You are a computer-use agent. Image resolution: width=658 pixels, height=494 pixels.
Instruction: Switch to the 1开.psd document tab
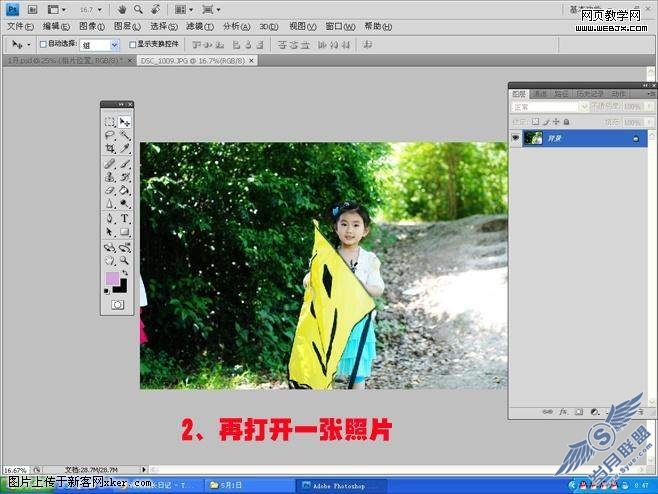coord(68,61)
